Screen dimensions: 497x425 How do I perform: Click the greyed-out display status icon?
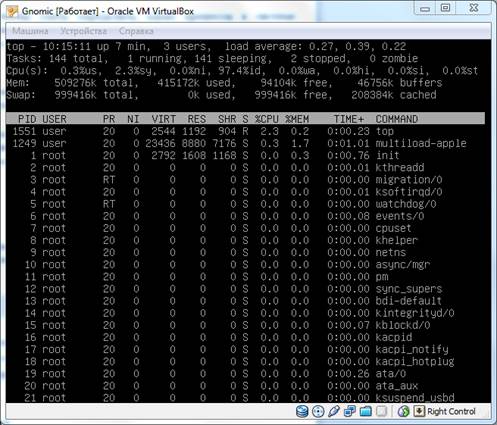381,411
